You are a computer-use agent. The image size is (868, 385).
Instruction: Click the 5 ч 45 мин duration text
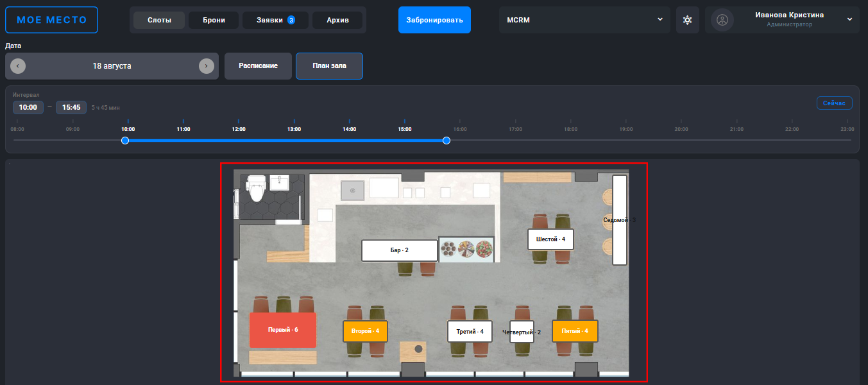pyautogui.click(x=105, y=108)
